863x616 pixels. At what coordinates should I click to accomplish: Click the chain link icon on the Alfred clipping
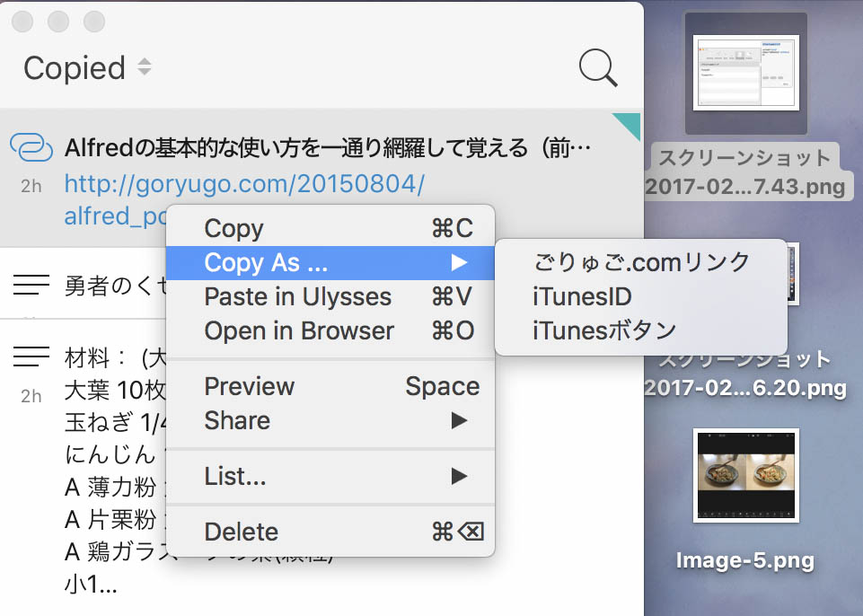[x=30, y=145]
